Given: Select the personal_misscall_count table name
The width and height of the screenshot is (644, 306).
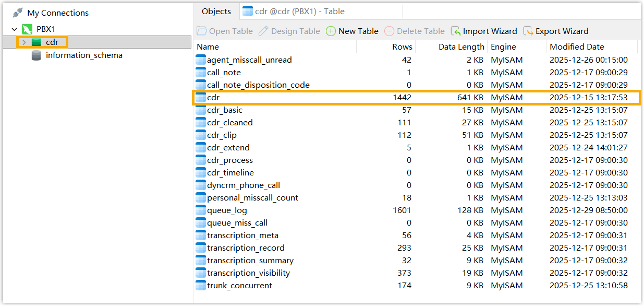Looking at the screenshot, I should pos(253,198).
